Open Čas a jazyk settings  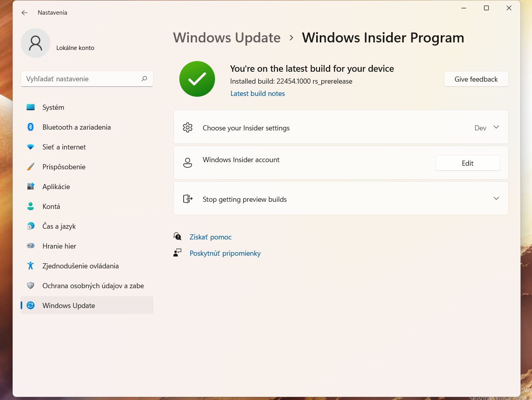click(87, 226)
